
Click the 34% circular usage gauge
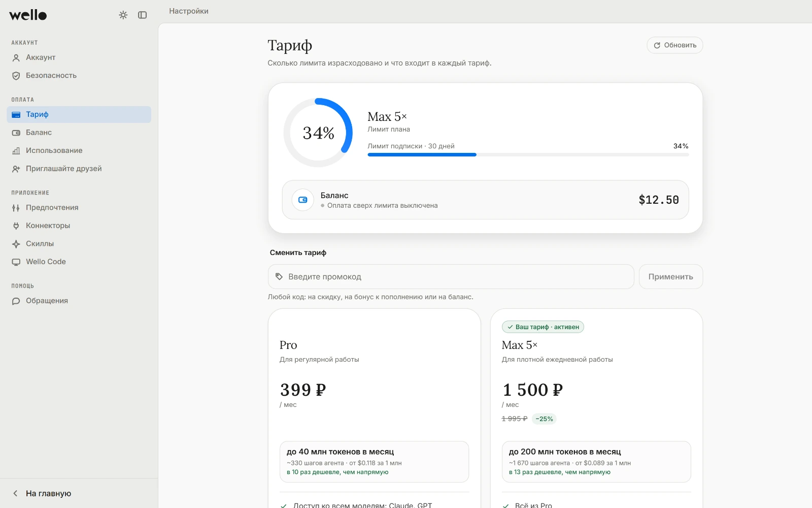(318, 133)
